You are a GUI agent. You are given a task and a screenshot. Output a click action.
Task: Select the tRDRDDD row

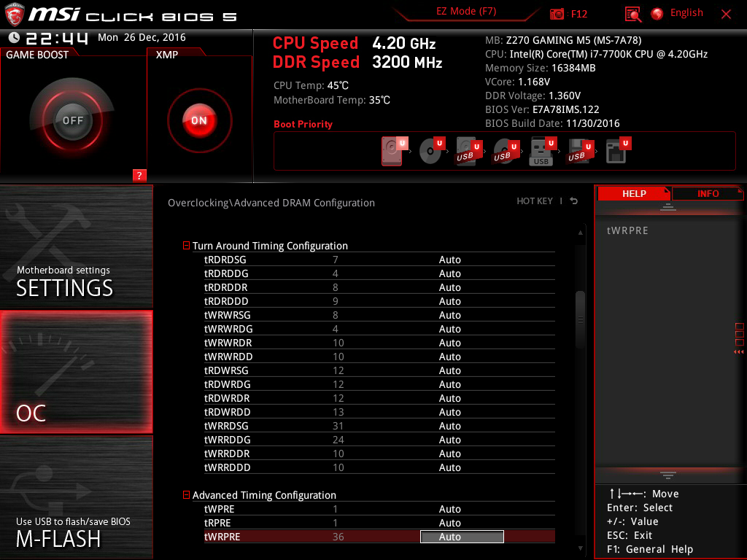(x=379, y=301)
